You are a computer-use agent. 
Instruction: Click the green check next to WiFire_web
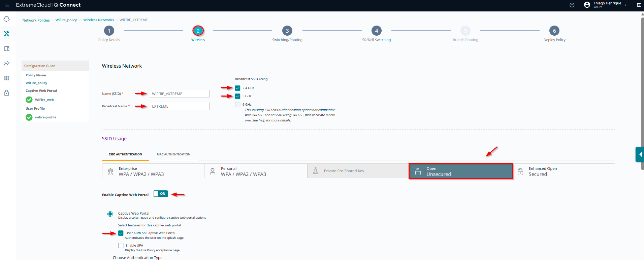(29, 100)
